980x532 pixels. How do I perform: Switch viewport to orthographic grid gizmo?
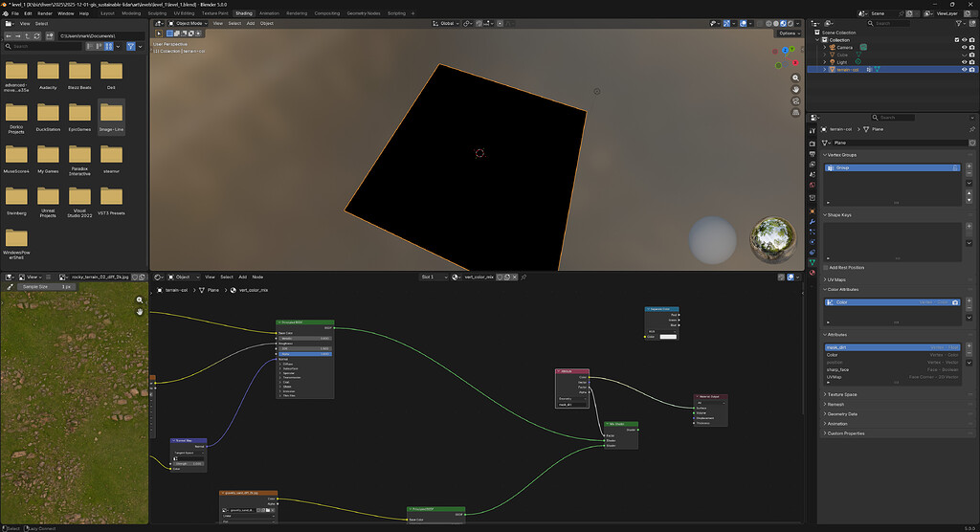pos(795,113)
